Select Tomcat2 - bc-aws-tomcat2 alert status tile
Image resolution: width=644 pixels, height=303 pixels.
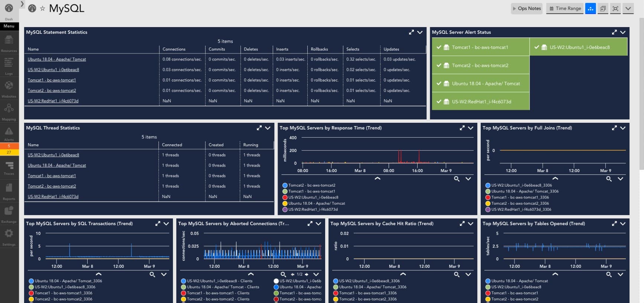pyautogui.click(x=480, y=65)
